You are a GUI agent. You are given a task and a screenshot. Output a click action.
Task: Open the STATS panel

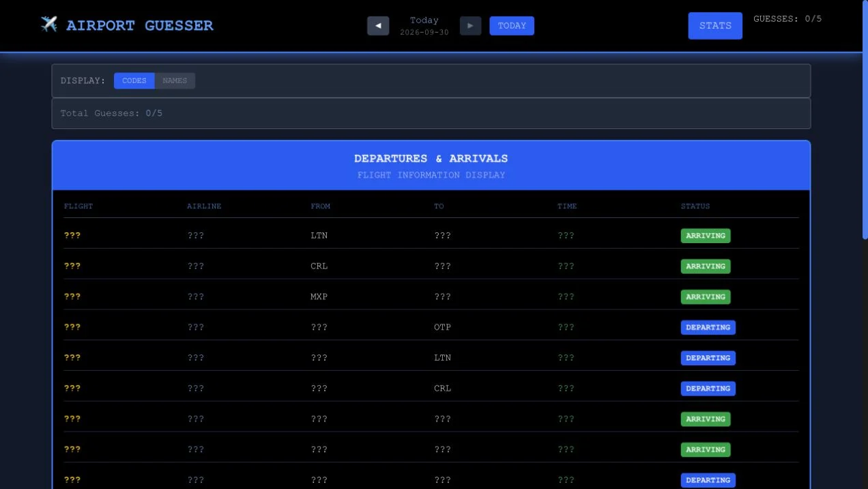(715, 26)
